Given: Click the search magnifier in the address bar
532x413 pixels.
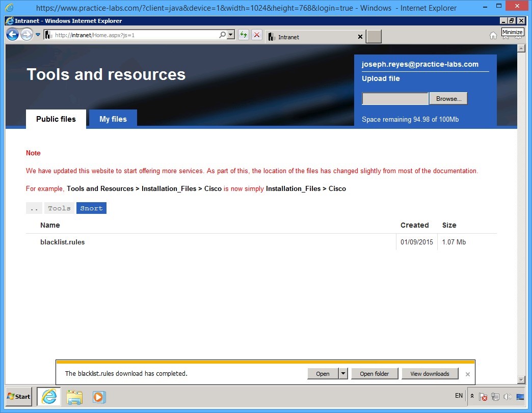Looking at the screenshot, I should pos(221,35).
